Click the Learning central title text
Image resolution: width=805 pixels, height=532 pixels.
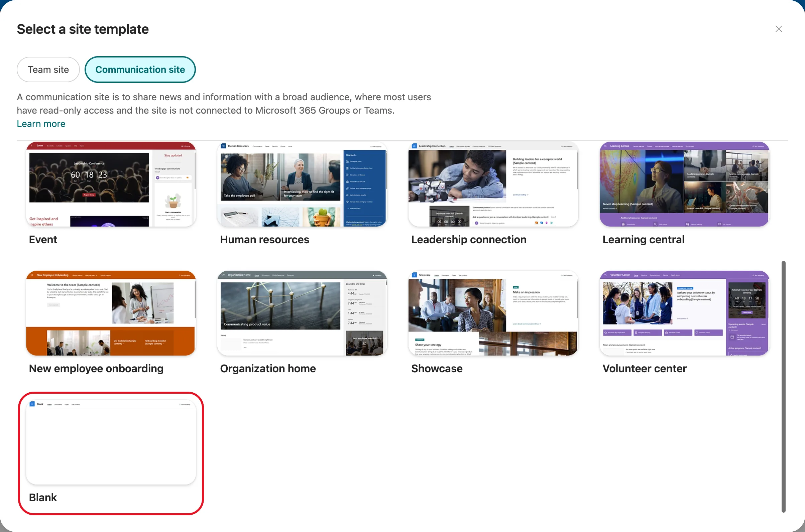point(644,240)
